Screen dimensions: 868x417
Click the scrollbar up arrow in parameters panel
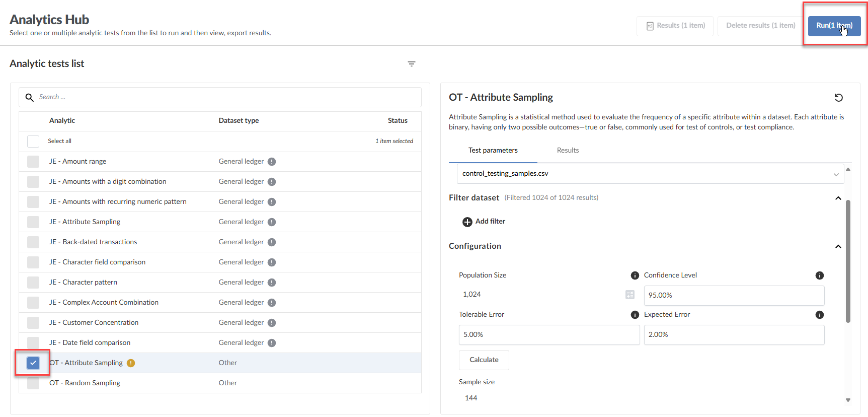tap(848, 170)
